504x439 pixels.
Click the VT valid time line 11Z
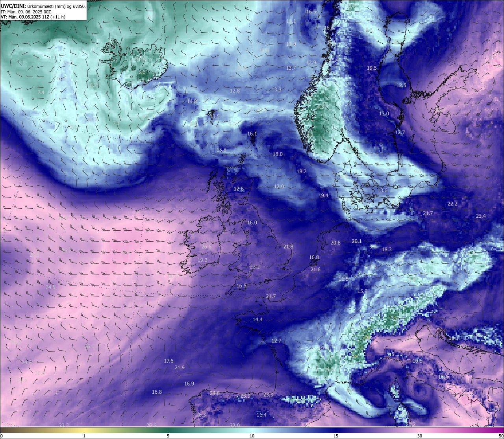tap(33, 17)
